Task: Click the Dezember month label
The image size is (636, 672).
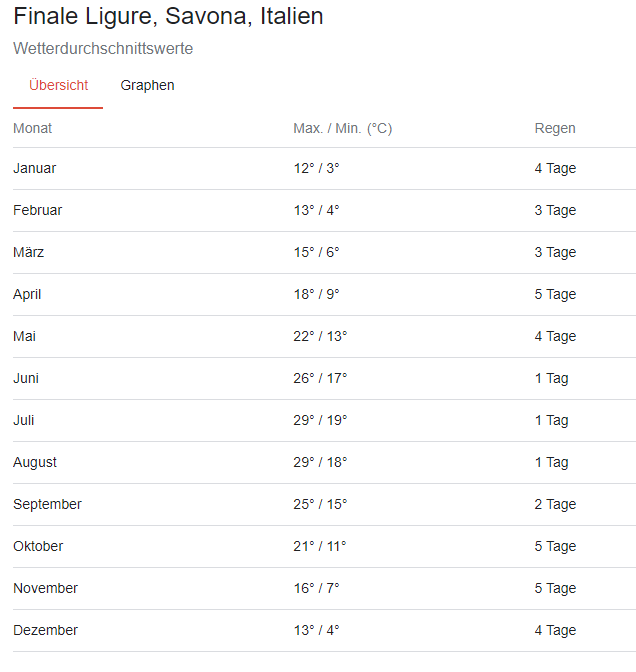Action: coord(45,630)
